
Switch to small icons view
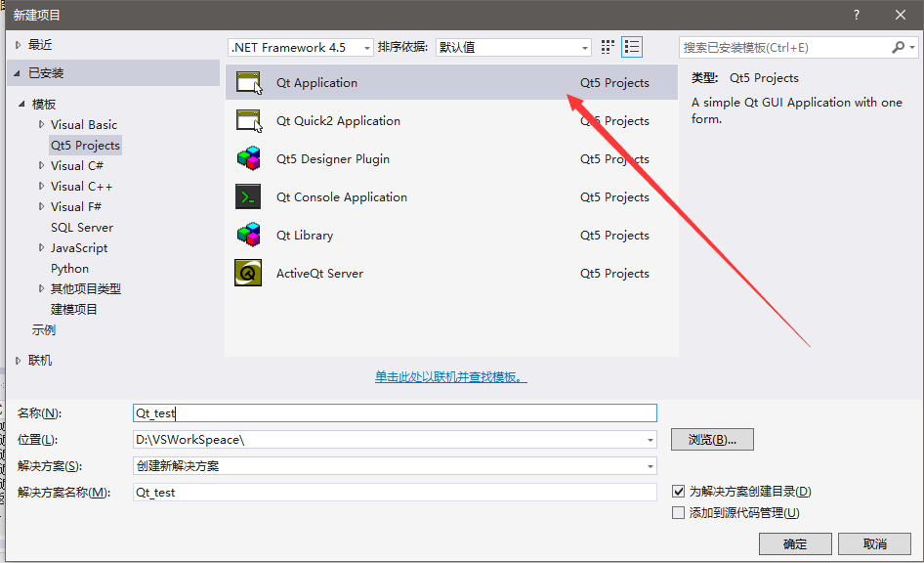click(x=608, y=47)
